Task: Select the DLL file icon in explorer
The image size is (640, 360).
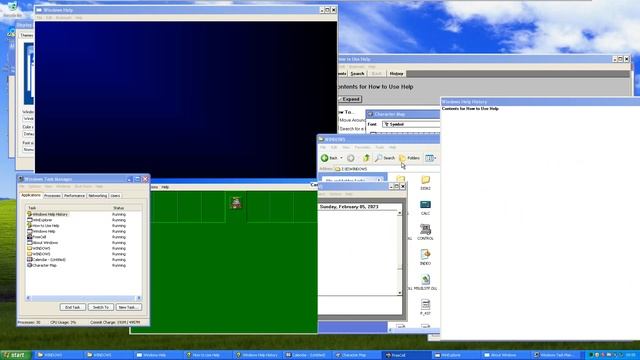Action: pyautogui.click(x=425, y=282)
